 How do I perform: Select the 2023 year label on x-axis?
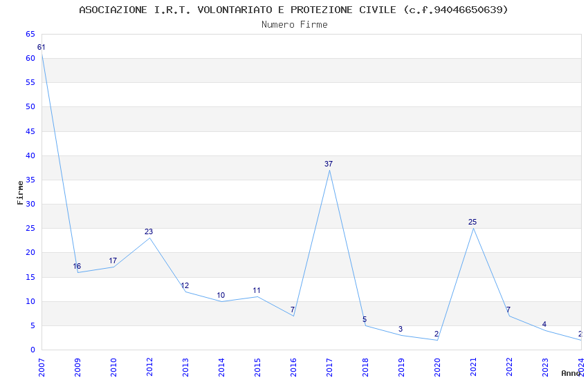(545, 368)
